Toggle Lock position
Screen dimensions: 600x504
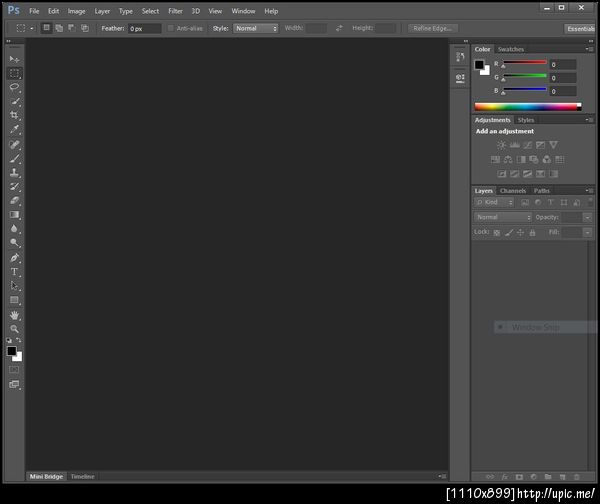pyautogui.click(x=520, y=233)
